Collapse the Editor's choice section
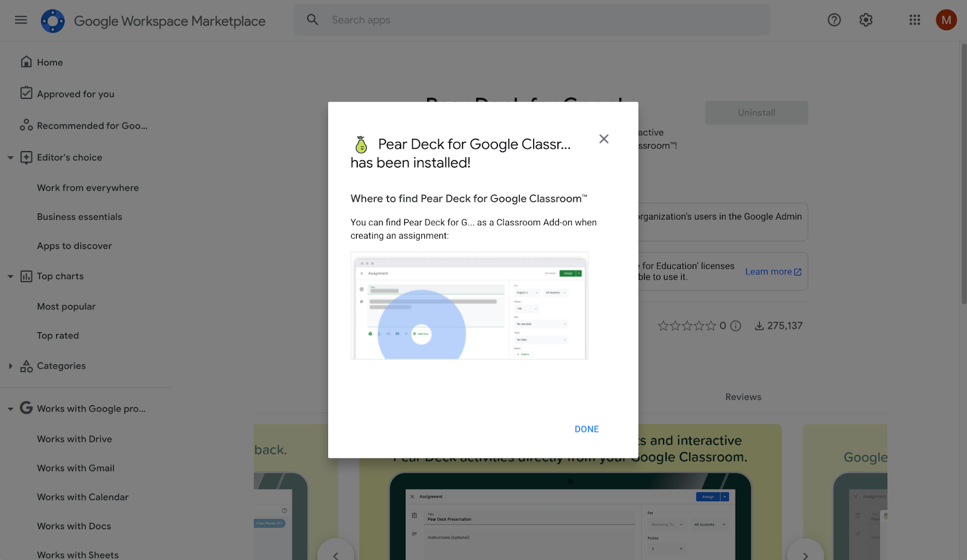967x560 pixels. 10,157
